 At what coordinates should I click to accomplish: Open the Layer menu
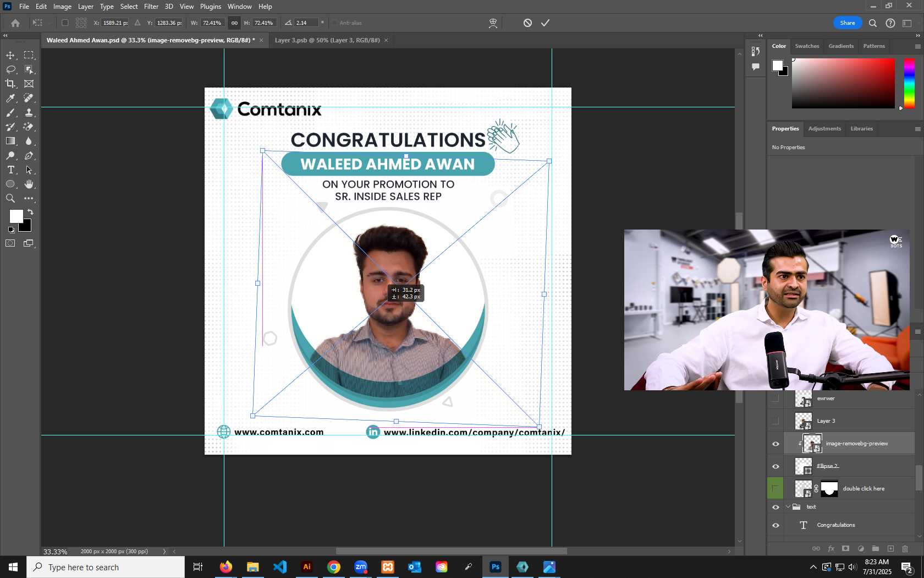85,7
